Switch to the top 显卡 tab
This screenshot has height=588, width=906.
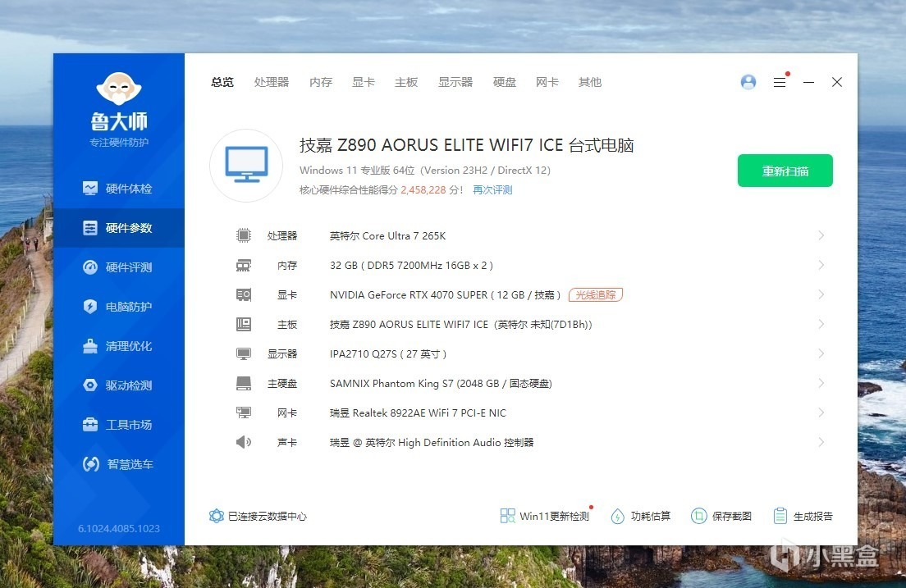(364, 82)
